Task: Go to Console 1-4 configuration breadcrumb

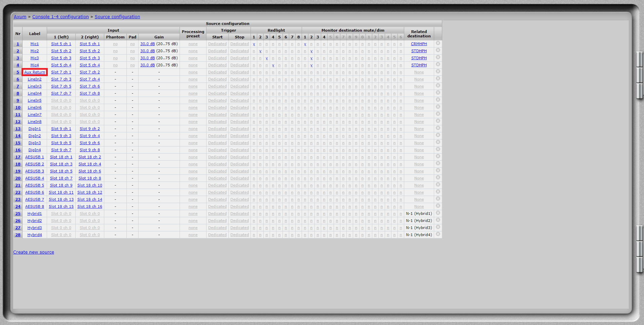Action: (x=61, y=17)
